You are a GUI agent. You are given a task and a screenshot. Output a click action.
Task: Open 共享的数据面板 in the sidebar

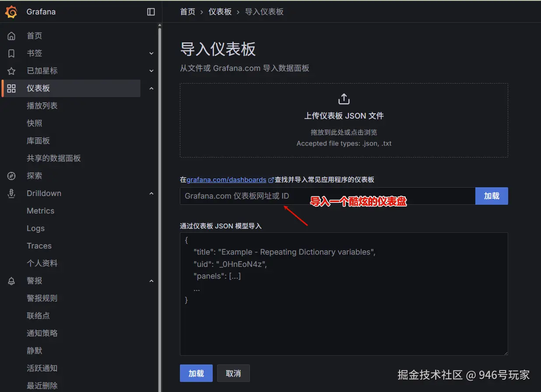54,158
